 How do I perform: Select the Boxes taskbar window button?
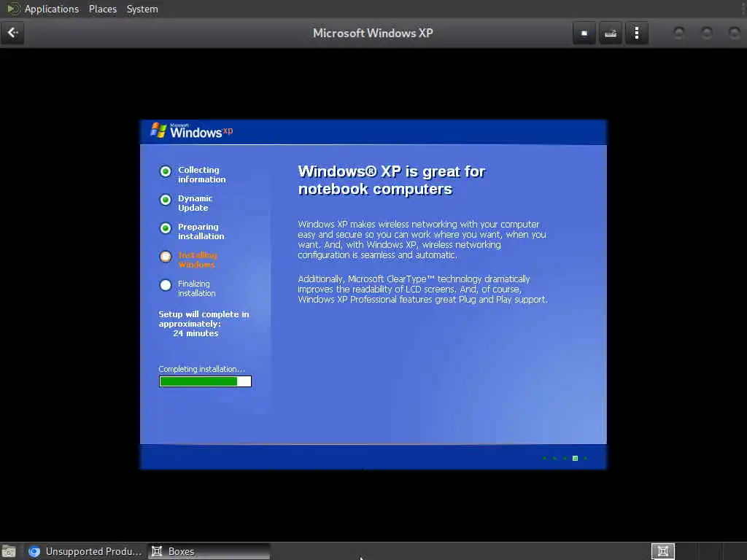pyautogui.click(x=209, y=551)
